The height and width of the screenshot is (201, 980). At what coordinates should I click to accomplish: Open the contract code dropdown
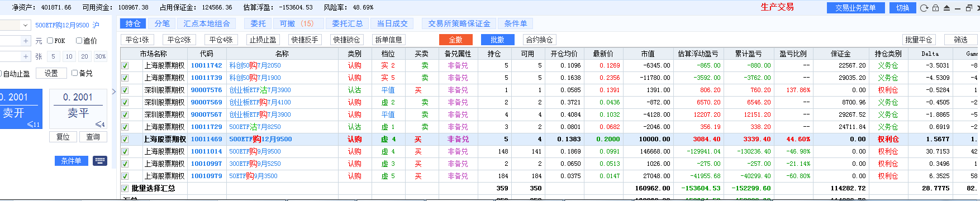(x=26, y=25)
